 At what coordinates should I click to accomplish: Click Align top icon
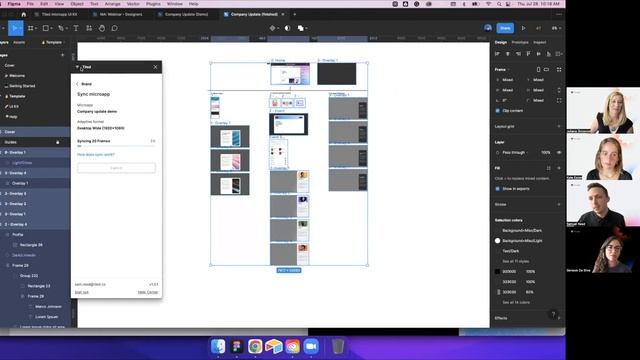tap(528, 54)
